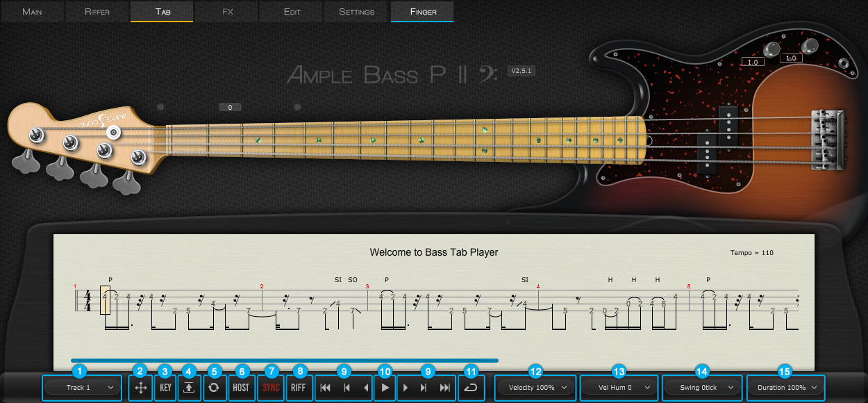
Task: Click the 'Tempo = 110' text
Action: point(752,253)
